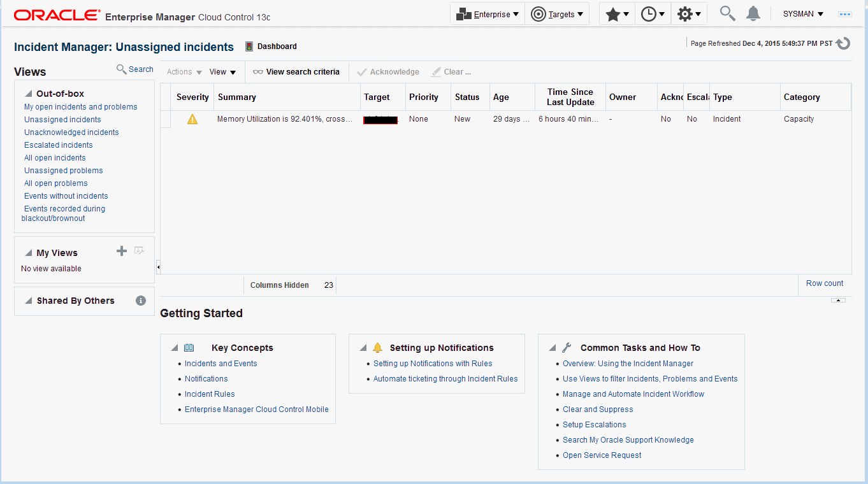Open the Clear and Suppress link
Viewport: 868px width, 484px height.
[598, 409]
